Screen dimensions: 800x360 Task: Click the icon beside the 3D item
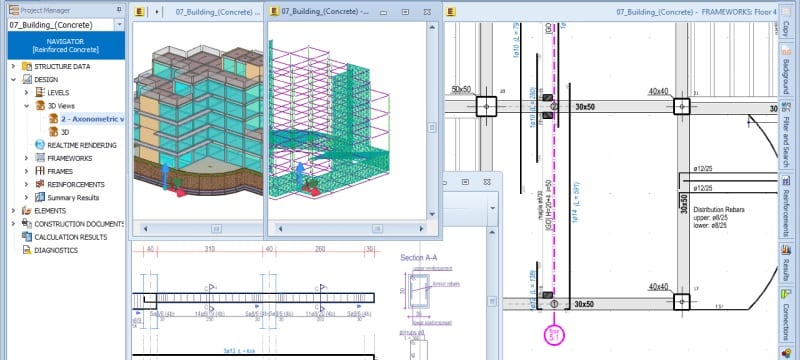pos(53,132)
